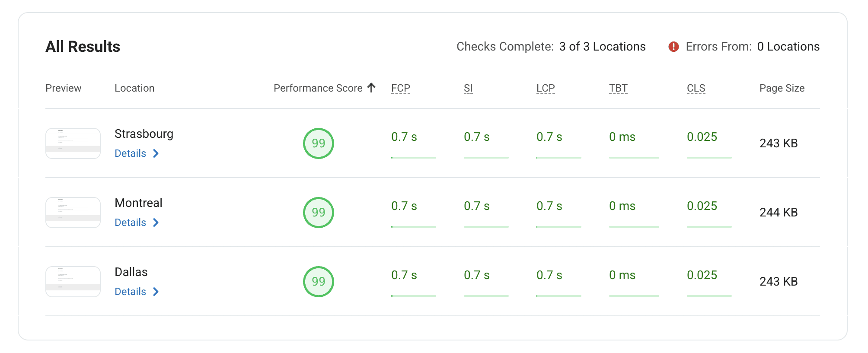868x353 pixels.
Task: Click the Errors From alert icon
Action: pyautogui.click(x=673, y=46)
